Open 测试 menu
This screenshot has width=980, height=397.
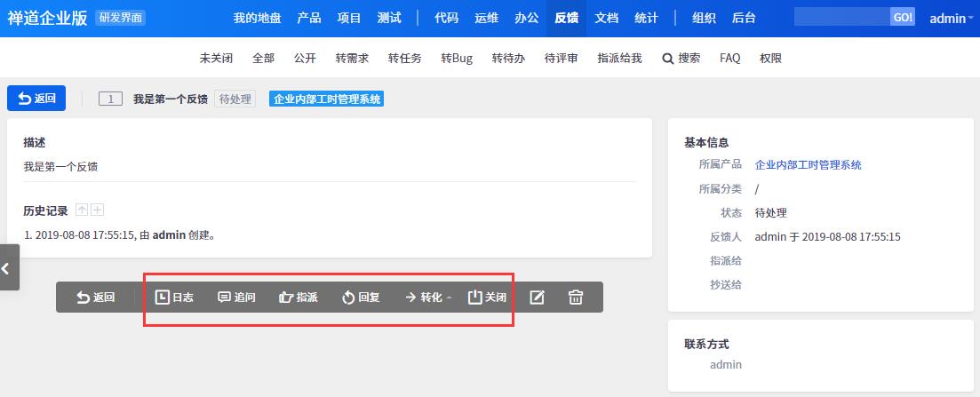(x=389, y=18)
